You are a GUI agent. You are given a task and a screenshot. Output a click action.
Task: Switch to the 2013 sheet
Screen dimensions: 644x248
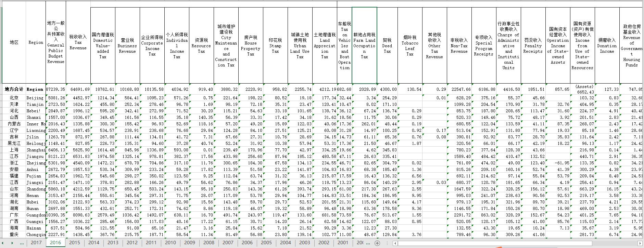point(113,243)
